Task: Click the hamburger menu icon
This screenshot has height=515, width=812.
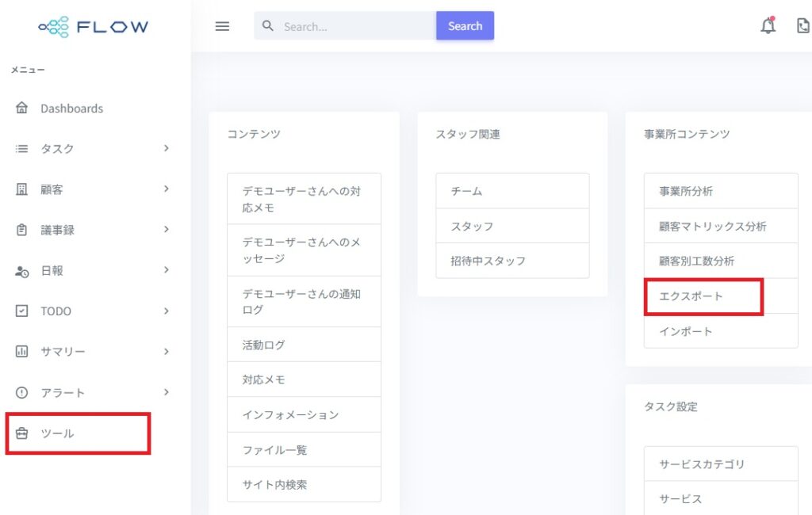Action: [222, 26]
